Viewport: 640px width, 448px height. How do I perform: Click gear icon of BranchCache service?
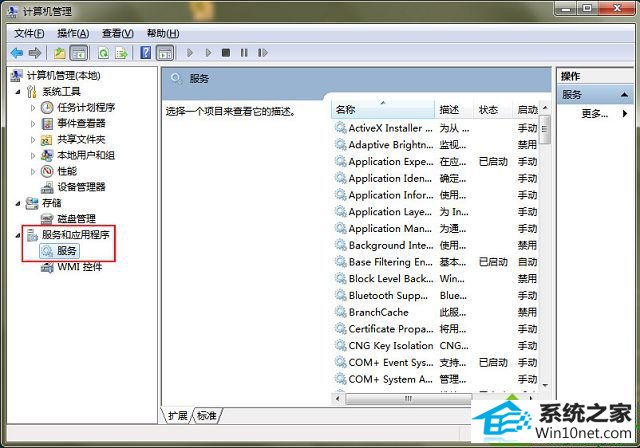(x=340, y=313)
